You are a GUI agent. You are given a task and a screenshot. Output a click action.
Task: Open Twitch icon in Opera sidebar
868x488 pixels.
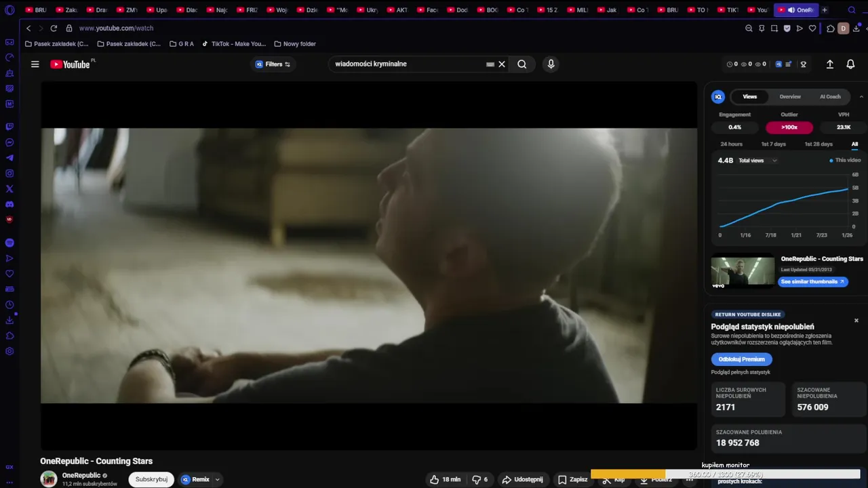(9, 127)
